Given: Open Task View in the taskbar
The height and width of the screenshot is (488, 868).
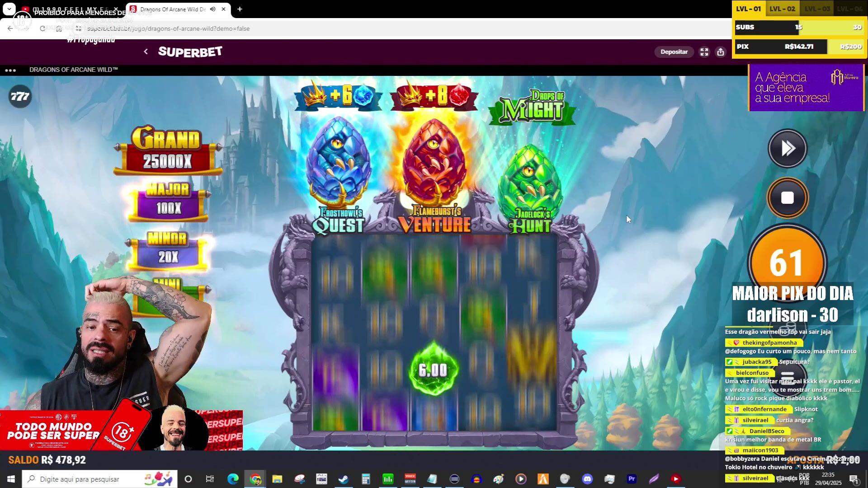Looking at the screenshot, I should pos(210,479).
